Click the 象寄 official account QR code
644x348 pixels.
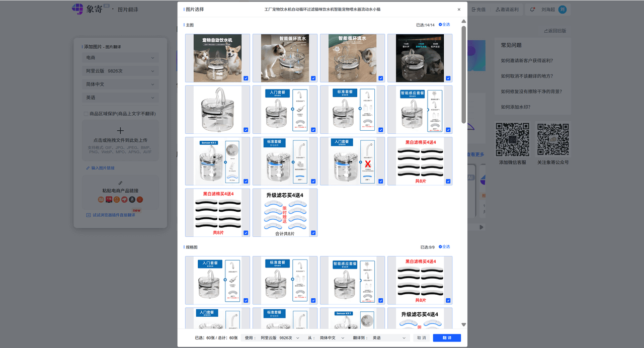click(553, 139)
